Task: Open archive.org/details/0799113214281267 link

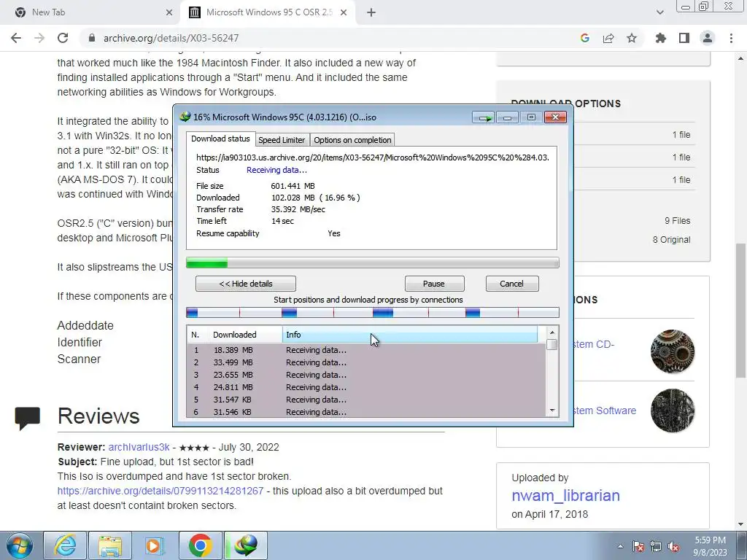Action: [x=160, y=491]
